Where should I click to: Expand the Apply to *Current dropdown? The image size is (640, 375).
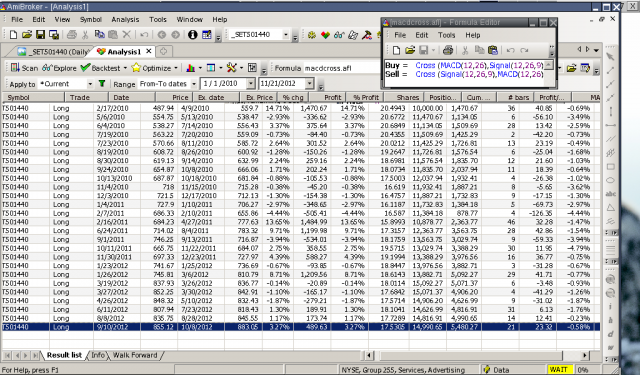[x=90, y=84]
